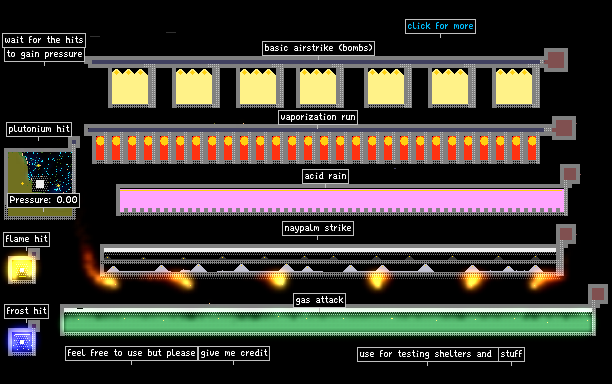Image resolution: width=612 pixels, height=384 pixels.
Task: Click the basic airstrike trigger block
Action: click(556, 60)
